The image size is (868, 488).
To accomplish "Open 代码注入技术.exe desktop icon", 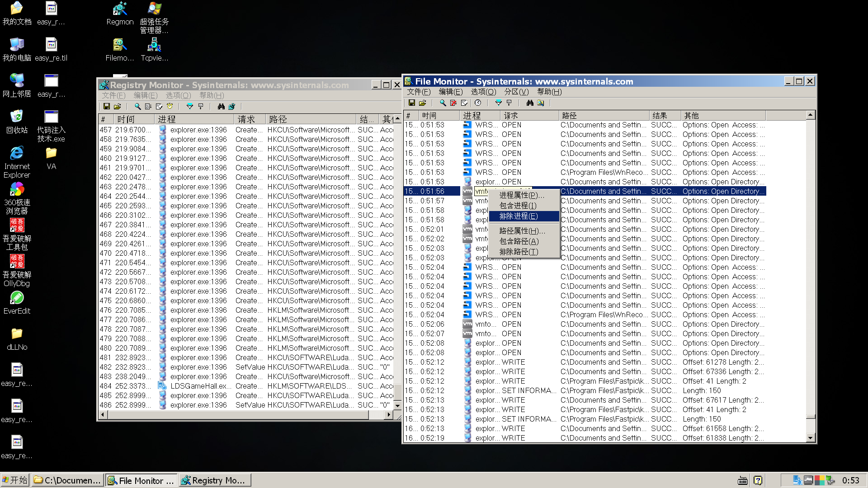I will pos(51,126).
